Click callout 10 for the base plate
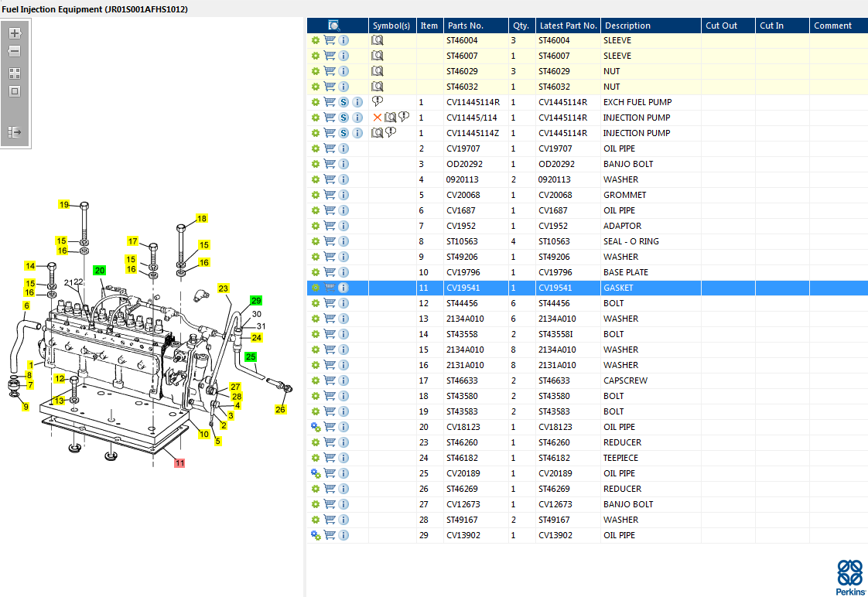Viewport: 868px width, 597px height. [x=204, y=435]
